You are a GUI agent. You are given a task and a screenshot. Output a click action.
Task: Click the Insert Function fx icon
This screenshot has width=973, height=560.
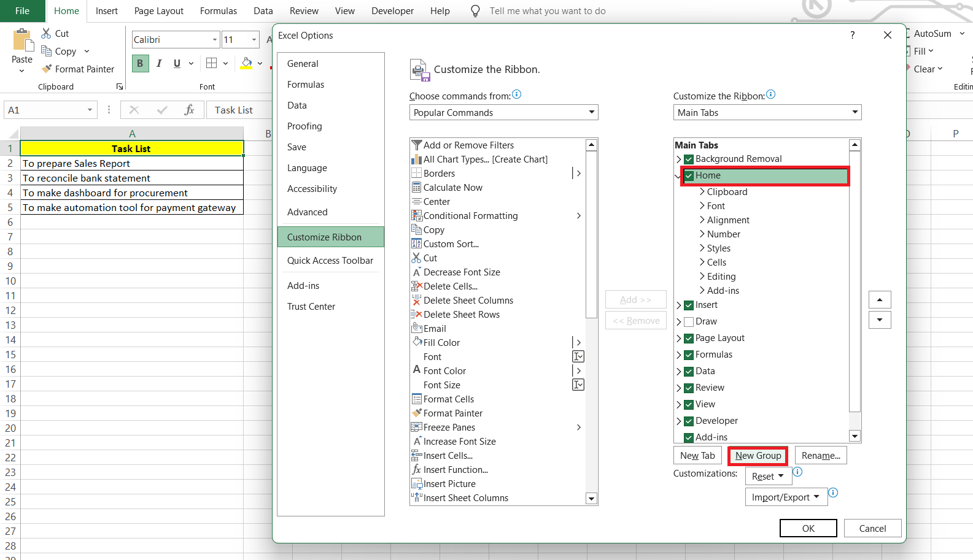(x=189, y=110)
